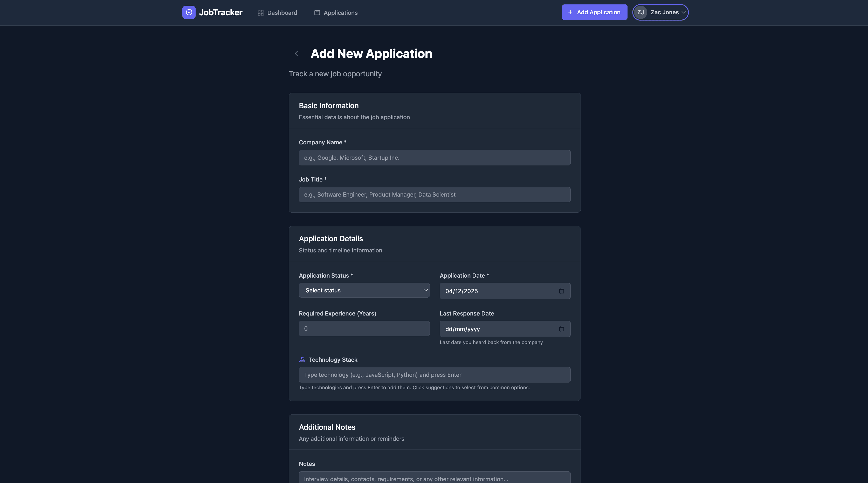
Task: Open the Last Response Date calendar icon
Action: 561,329
